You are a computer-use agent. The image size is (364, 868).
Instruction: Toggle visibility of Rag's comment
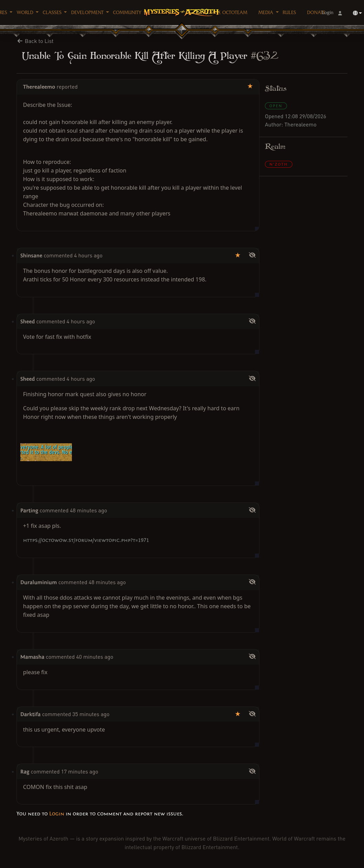click(x=252, y=771)
